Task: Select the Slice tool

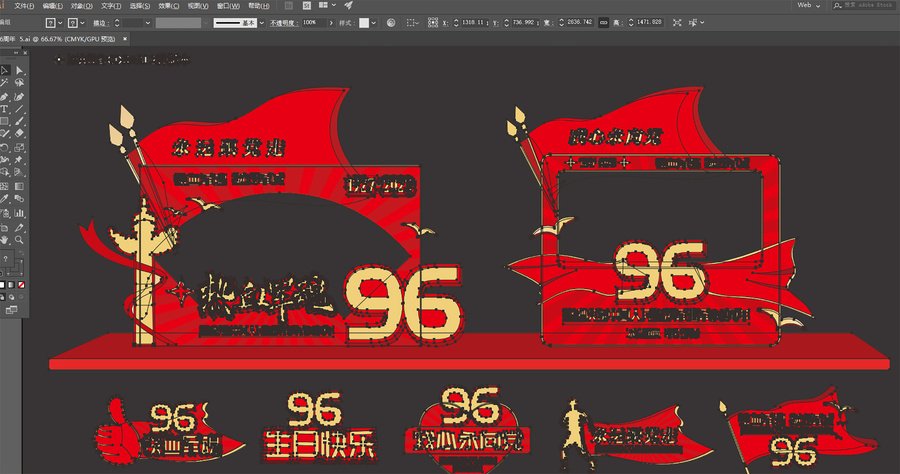Action: point(19,227)
